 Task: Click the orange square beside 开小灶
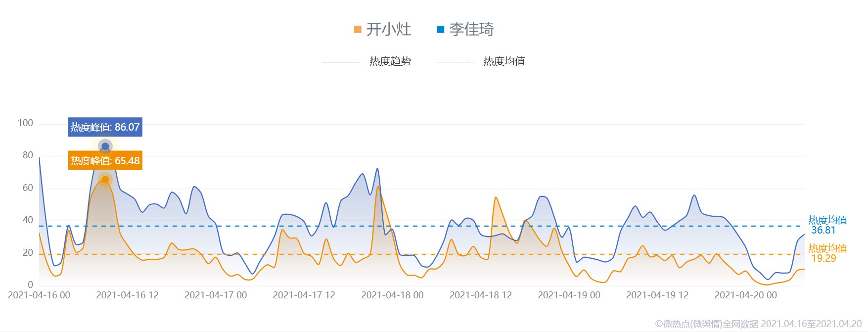coord(358,30)
